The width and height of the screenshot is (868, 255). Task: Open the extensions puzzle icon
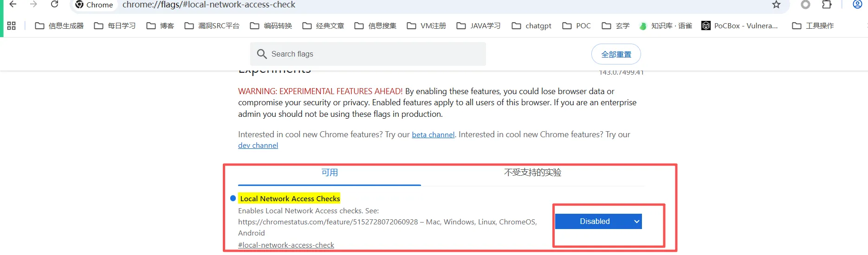[827, 5]
